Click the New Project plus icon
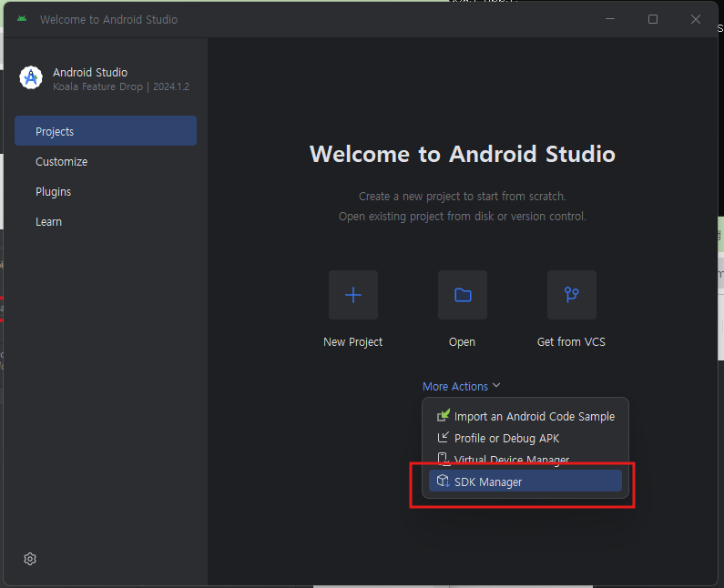This screenshot has width=724, height=588. pos(353,295)
